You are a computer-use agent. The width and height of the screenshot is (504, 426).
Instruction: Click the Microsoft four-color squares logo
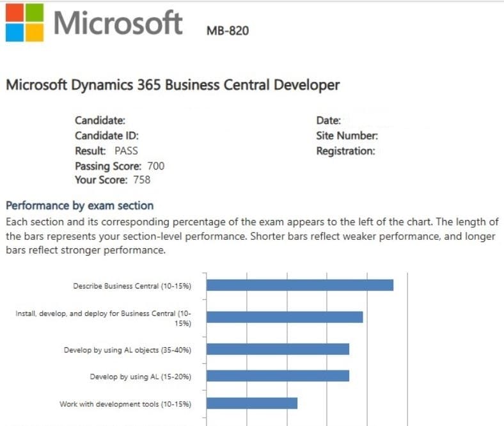point(23,22)
